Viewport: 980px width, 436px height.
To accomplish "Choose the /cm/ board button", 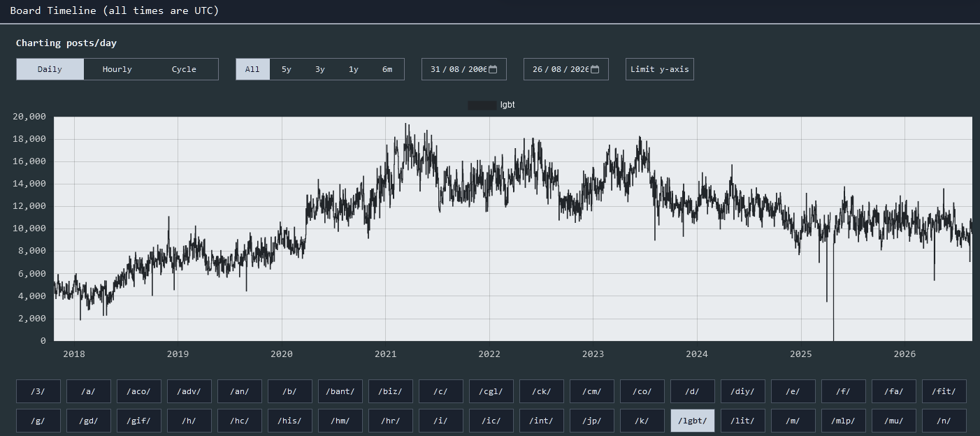I will 592,391.
